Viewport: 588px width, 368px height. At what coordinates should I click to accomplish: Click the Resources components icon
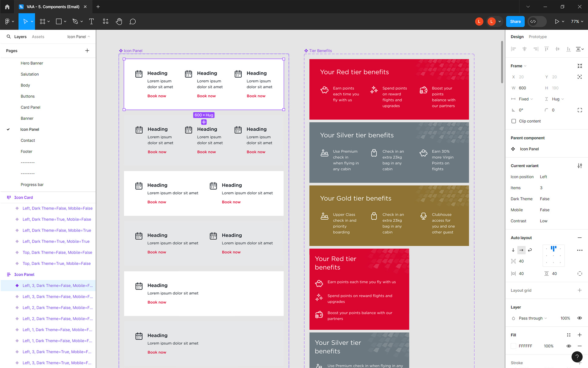coord(105,21)
